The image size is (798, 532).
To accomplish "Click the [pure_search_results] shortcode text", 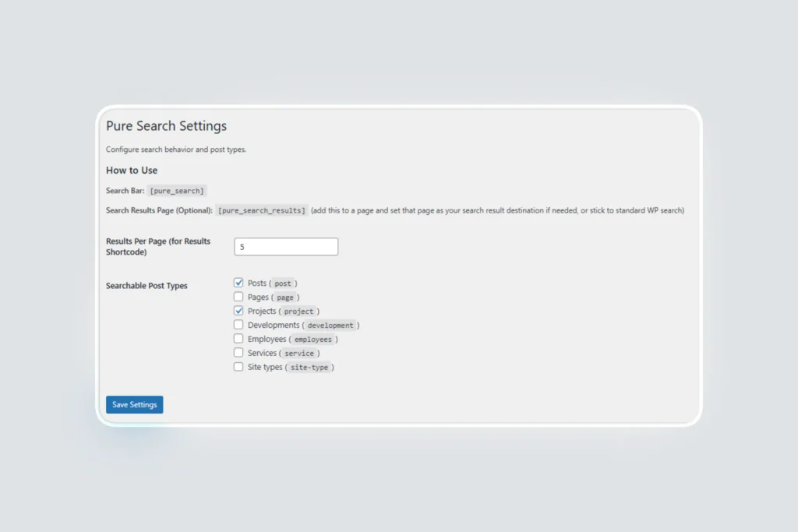I will [x=262, y=210].
